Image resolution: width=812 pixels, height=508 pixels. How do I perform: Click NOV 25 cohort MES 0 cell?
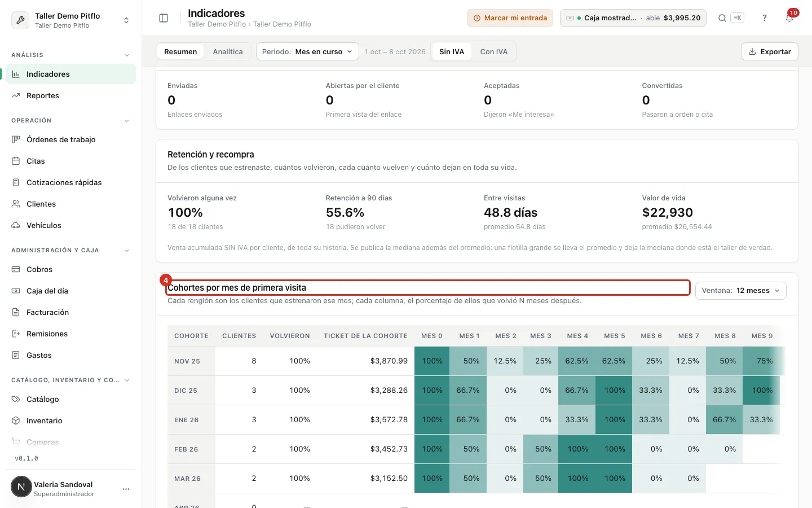click(433, 361)
